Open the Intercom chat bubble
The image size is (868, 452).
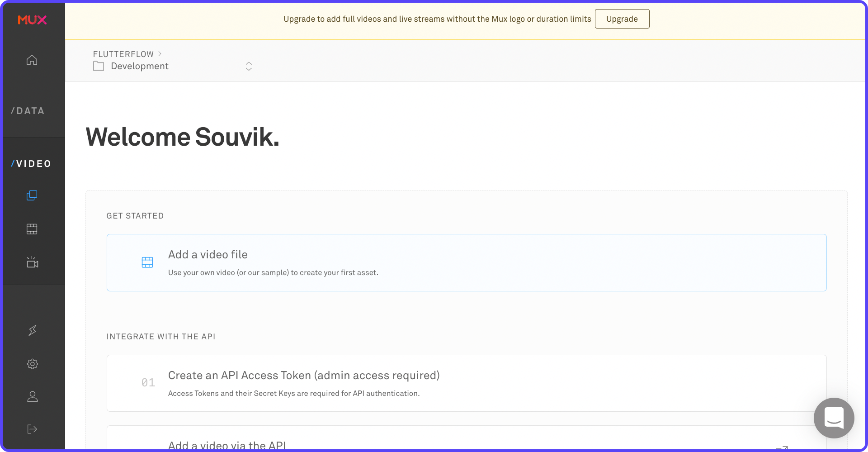[x=834, y=418]
